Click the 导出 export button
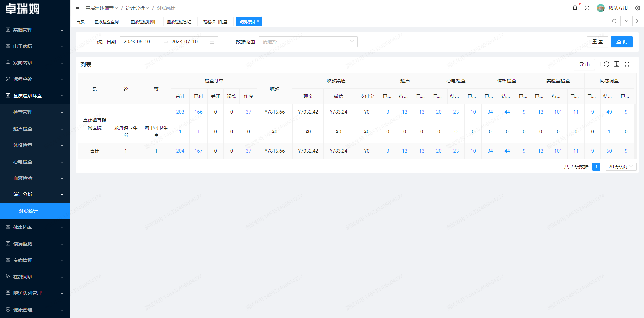This screenshot has height=318, width=644. (584, 64)
